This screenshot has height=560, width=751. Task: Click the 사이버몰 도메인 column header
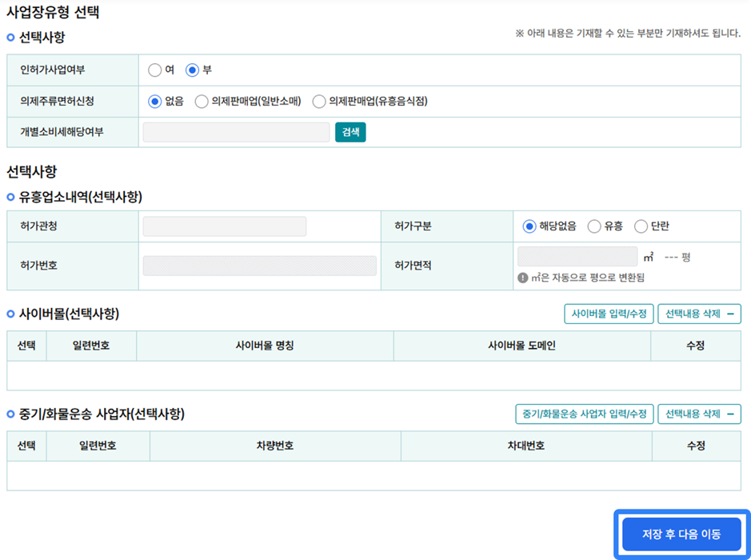(x=521, y=346)
